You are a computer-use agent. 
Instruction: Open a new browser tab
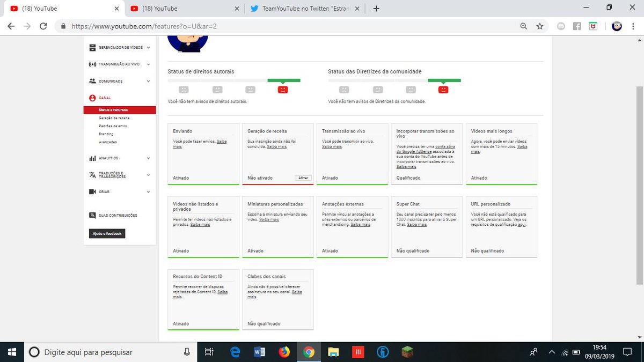[376, 9]
